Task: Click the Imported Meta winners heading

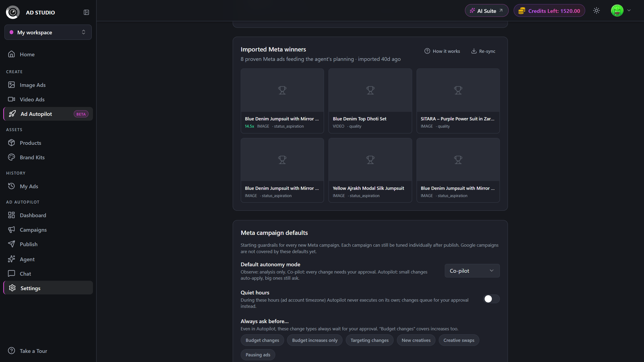Action: pos(273,49)
